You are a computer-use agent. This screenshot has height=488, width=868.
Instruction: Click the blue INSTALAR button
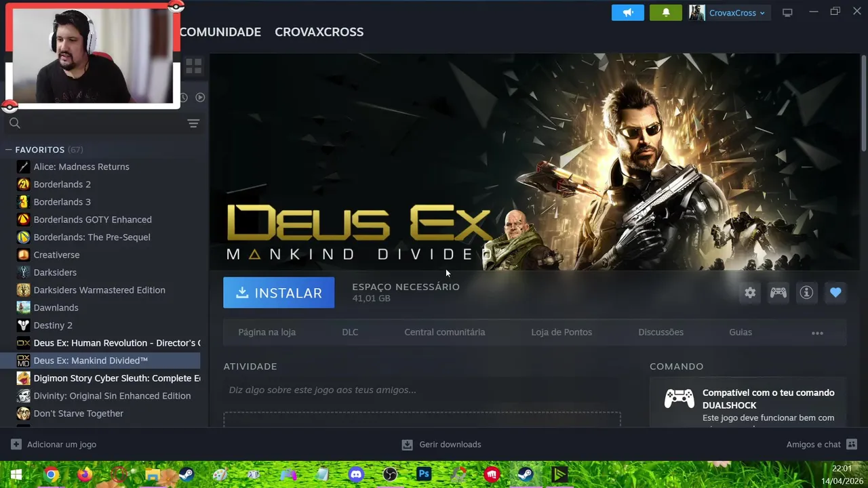(279, 293)
